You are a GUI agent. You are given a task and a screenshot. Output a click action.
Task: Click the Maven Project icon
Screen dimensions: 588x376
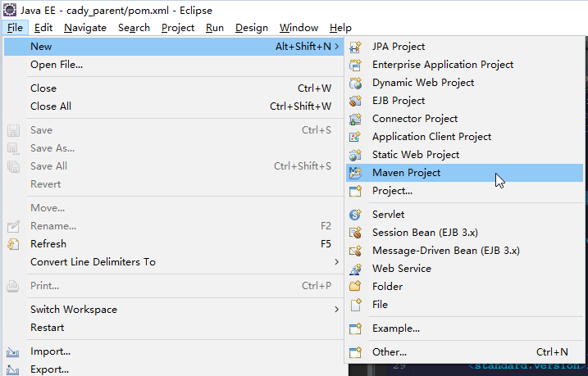[x=355, y=173]
